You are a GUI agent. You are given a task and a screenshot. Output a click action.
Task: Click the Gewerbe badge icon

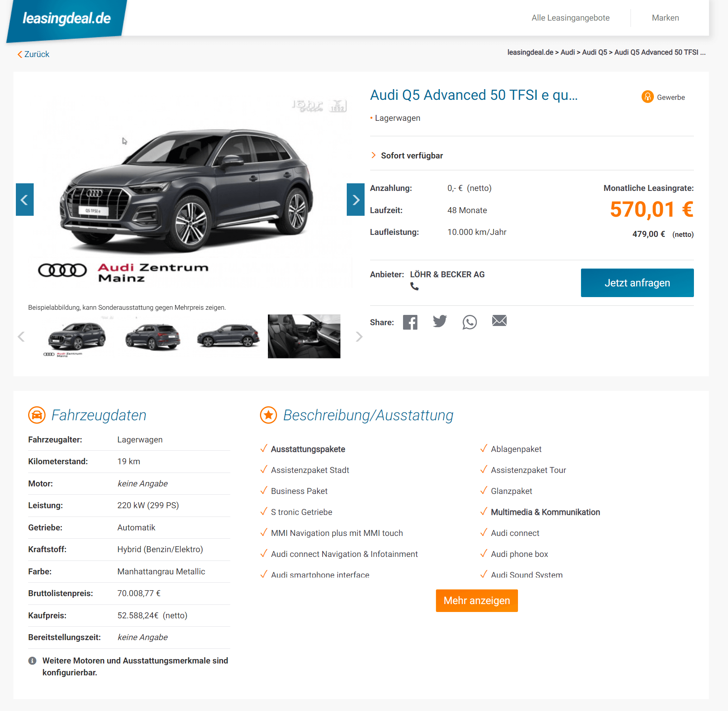click(648, 97)
